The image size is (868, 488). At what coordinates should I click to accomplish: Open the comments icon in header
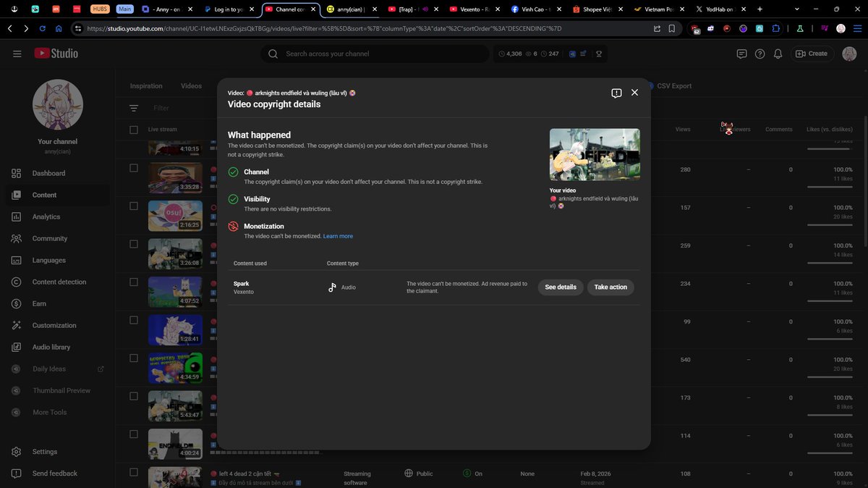point(741,54)
